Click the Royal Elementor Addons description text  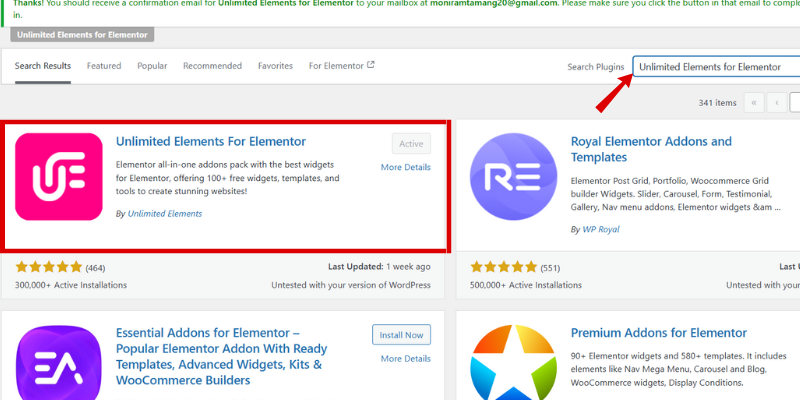676,194
